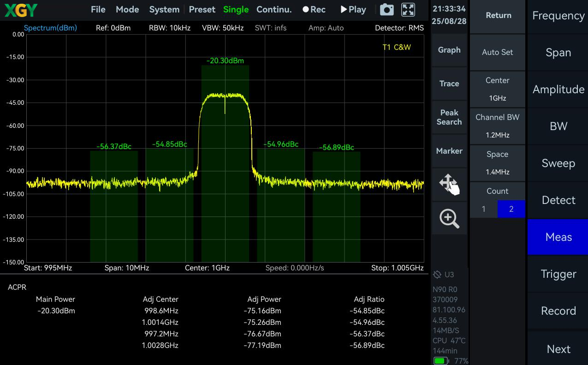The width and height of the screenshot is (588, 365).
Task: Open the Trigger menu
Action: pyautogui.click(x=558, y=274)
